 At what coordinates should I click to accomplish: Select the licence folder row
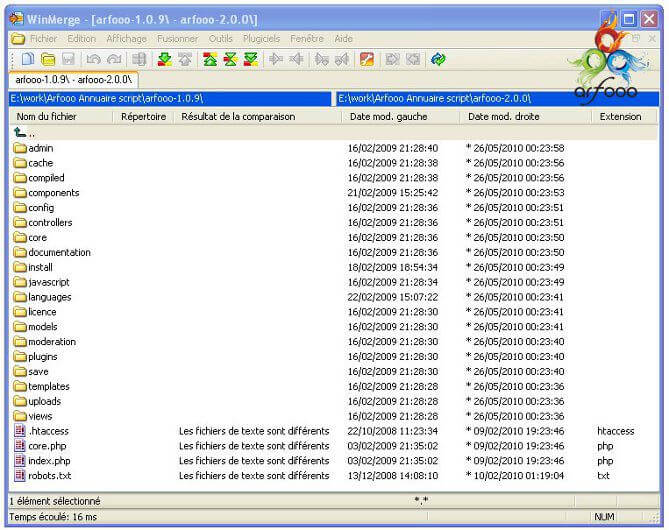click(333, 312)
